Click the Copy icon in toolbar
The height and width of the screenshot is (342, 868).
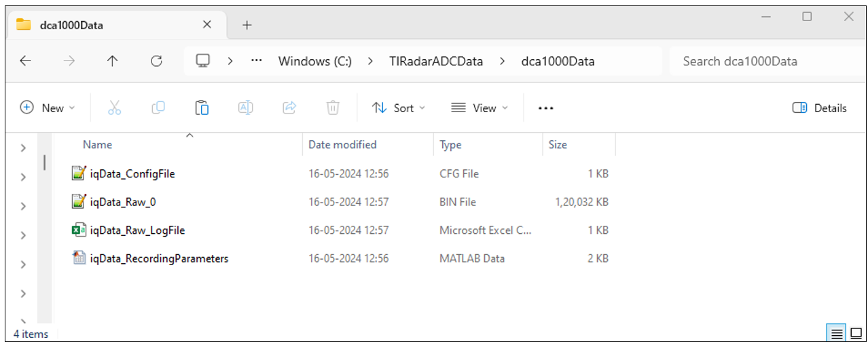pos(158,107)
